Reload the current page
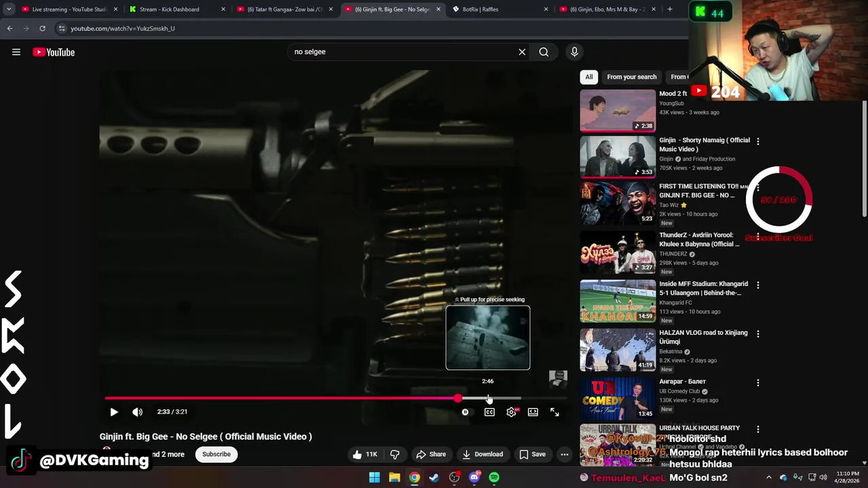Image resolution: width=868 pixels, height=488 pixels. click(x=42, y=28)
